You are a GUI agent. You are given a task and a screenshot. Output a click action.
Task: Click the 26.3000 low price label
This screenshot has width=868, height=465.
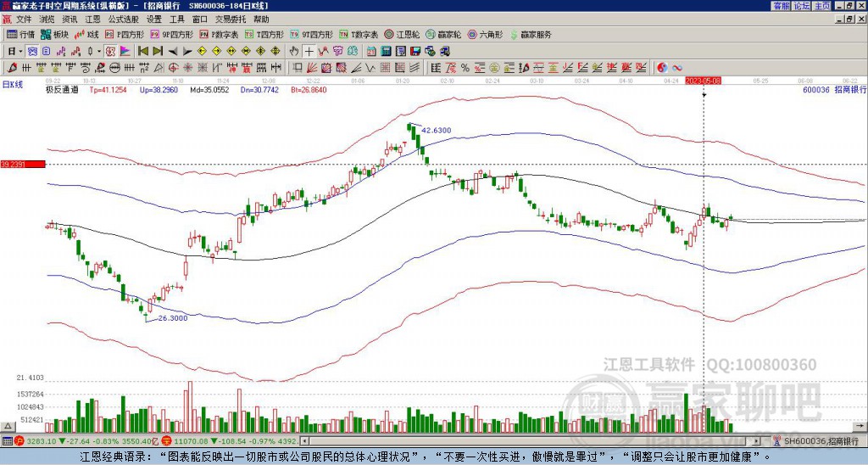click(173, 318)
